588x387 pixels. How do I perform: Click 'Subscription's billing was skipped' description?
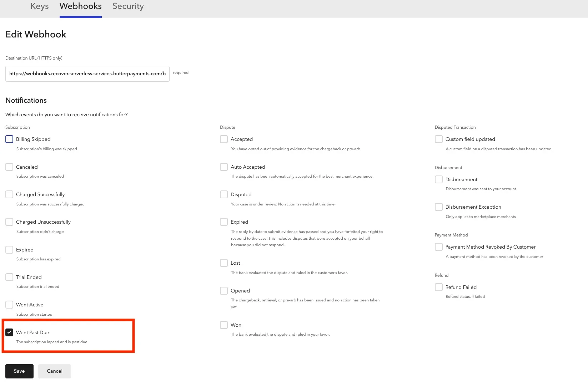[x=47, y=149]
